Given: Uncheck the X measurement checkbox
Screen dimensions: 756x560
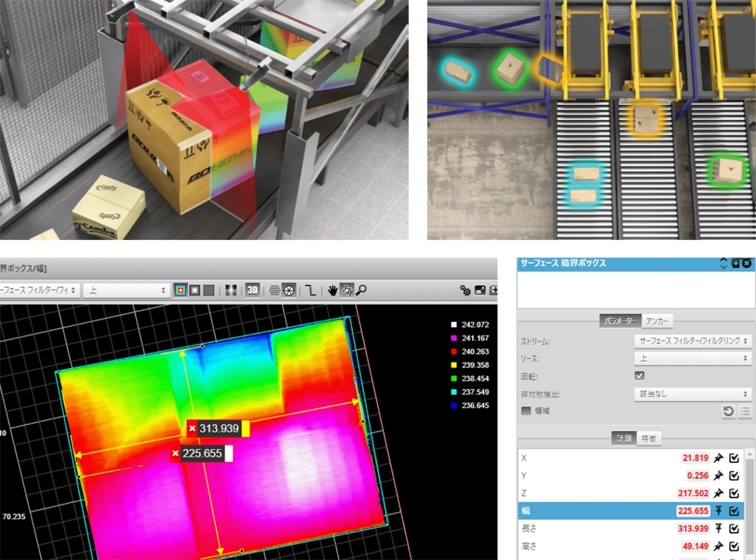Looking at the screenshot, I should [734, 458].
